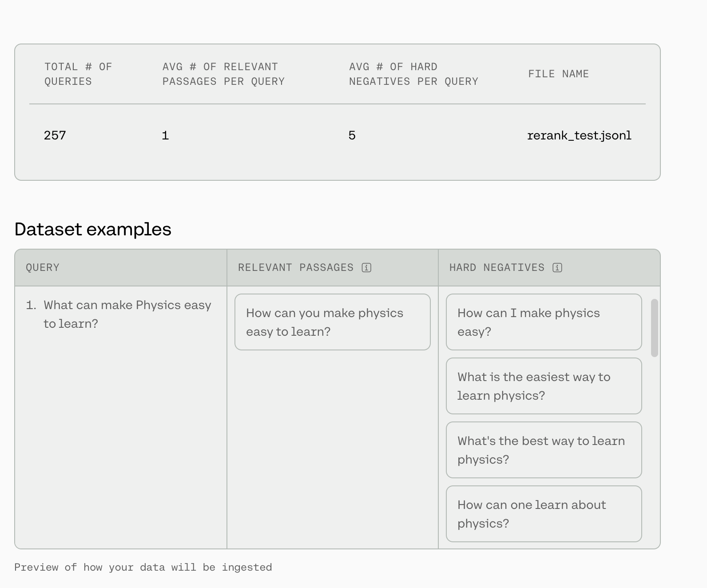Click the info icon beside Relevant Passages
This screenshot has width=707, height=588.
point(366,267)
